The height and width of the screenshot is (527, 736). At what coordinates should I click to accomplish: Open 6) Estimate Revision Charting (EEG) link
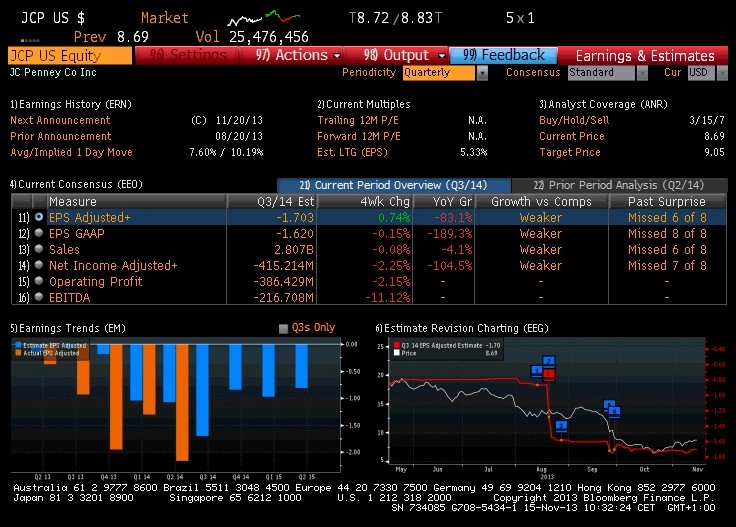pos(462,328)
